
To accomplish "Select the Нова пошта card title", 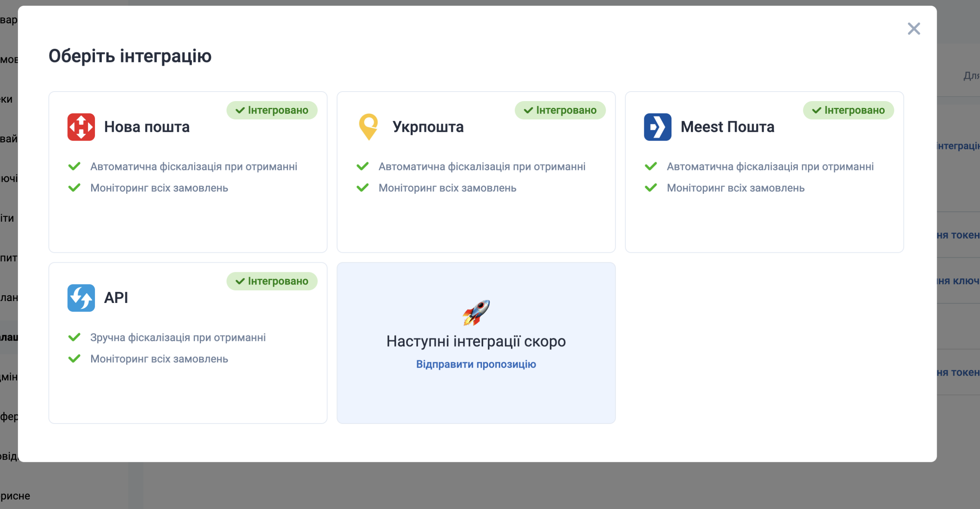I will [x=147, y=127].
